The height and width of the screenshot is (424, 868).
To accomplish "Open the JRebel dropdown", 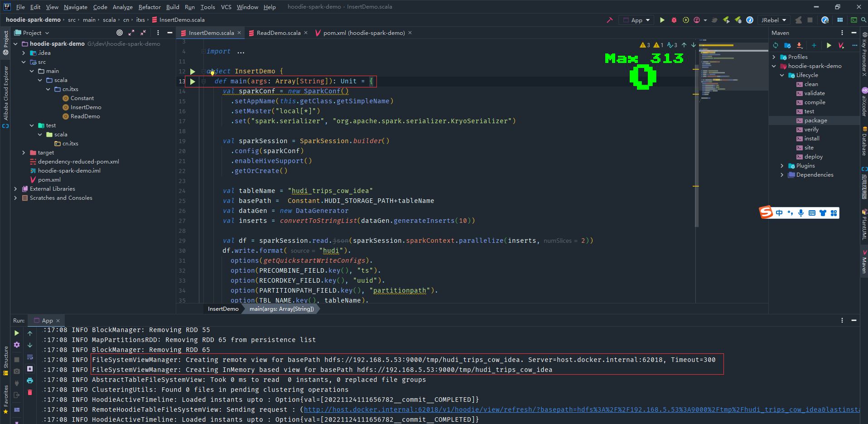I will 774,20.
